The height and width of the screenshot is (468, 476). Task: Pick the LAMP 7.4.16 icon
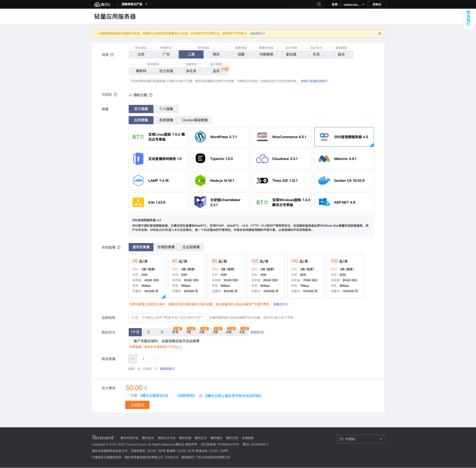click(138, 180)
